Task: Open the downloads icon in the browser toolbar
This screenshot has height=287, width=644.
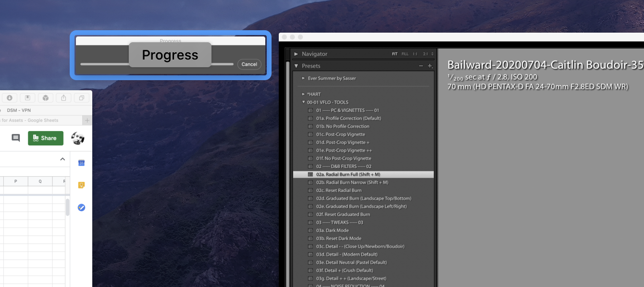Action: (x=10, y=98)
